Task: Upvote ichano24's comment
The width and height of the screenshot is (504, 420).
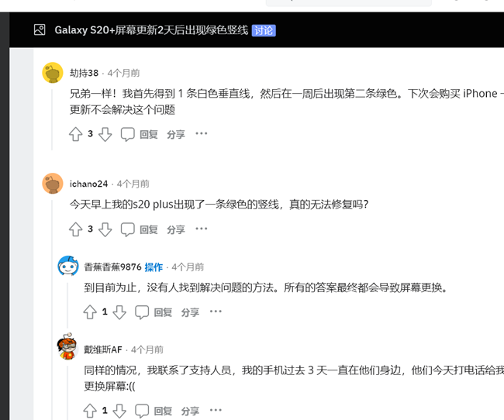Action: [75, 229]
